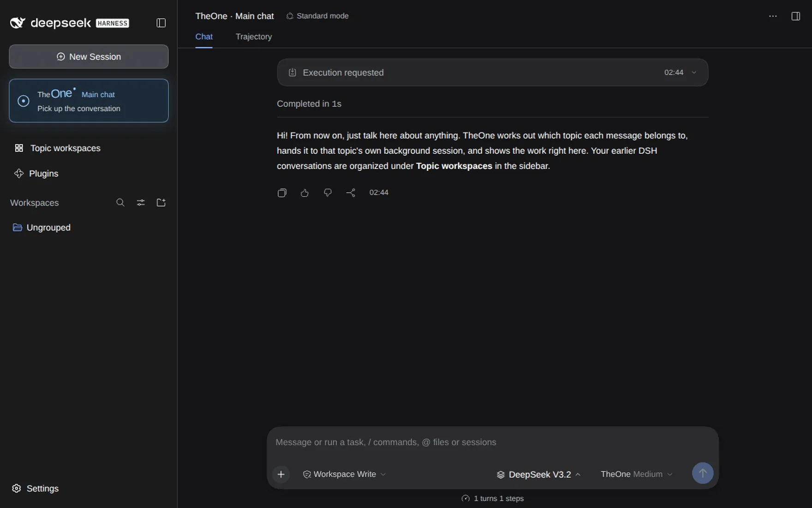Add a new workspace folder icon
812x508 pixels.
pos(161,203)
